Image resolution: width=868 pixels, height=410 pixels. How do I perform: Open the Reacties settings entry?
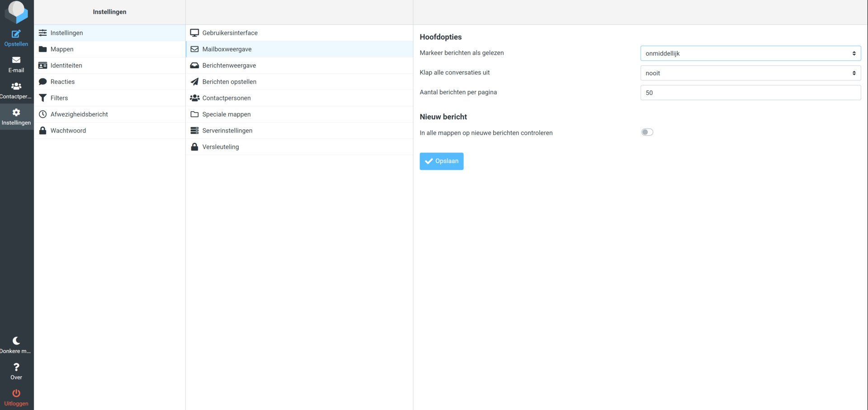tap(109, 82)
